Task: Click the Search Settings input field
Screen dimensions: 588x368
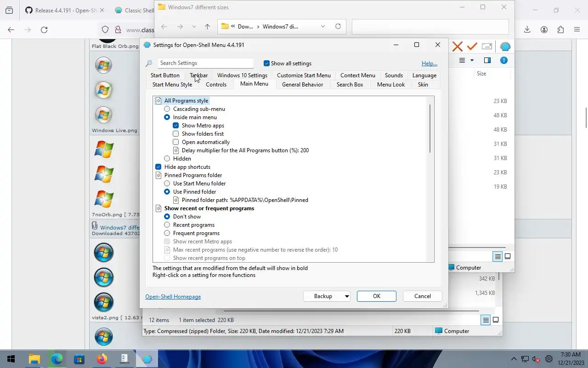Action: [205, 63]
